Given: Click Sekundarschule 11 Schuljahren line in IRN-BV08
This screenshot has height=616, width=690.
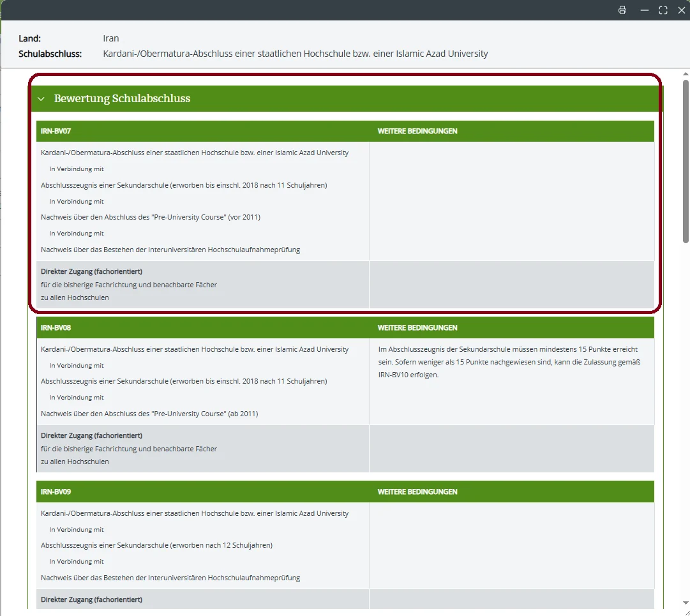Looking at the screenshot, I should pyautogui.click(x=184, y=382).
